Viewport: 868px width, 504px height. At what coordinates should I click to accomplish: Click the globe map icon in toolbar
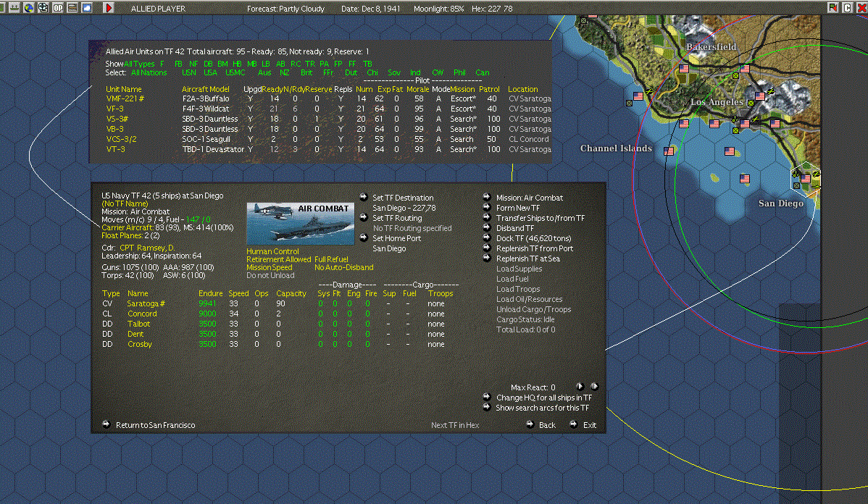point(28,8)
